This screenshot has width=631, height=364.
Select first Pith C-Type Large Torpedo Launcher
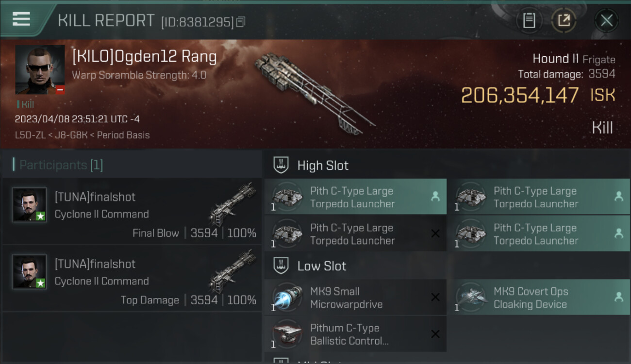pyautogui.click(x=356, y=197)
